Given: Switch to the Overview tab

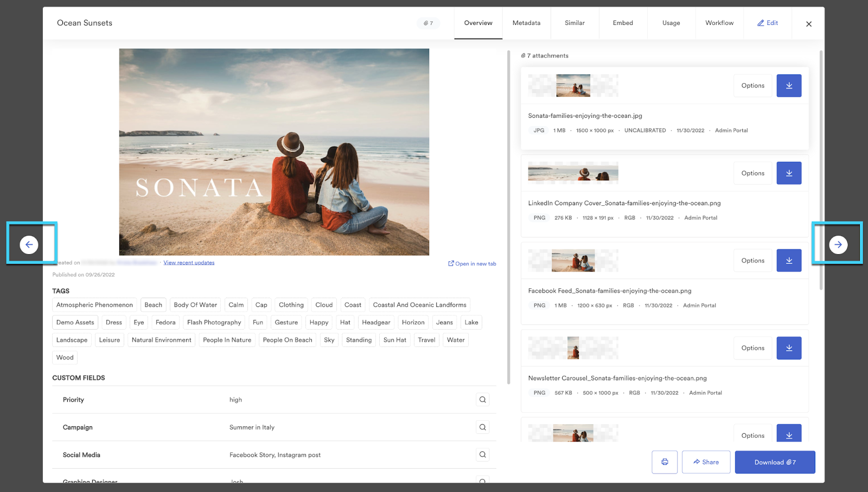Looking at the screenshot, I should tap(478, 23).
